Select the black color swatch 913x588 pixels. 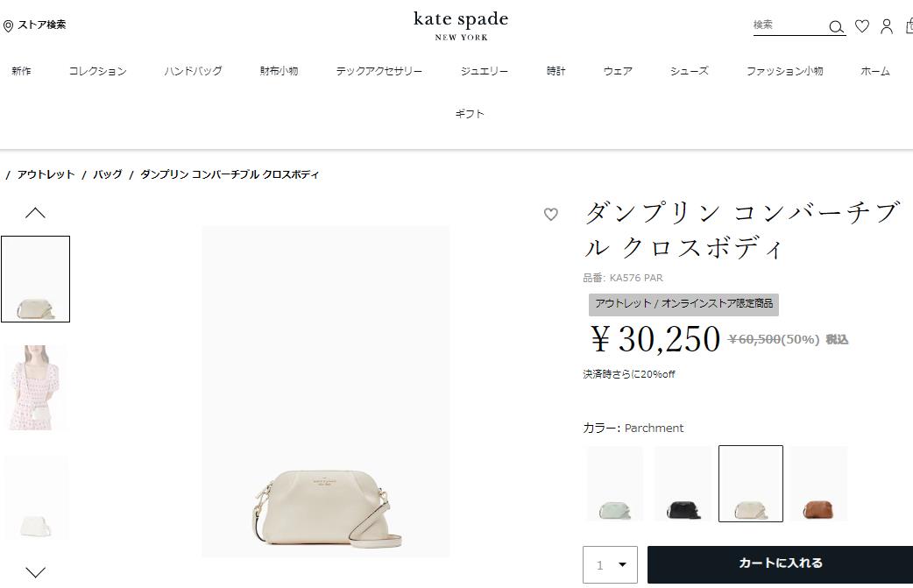coord(683,484)
